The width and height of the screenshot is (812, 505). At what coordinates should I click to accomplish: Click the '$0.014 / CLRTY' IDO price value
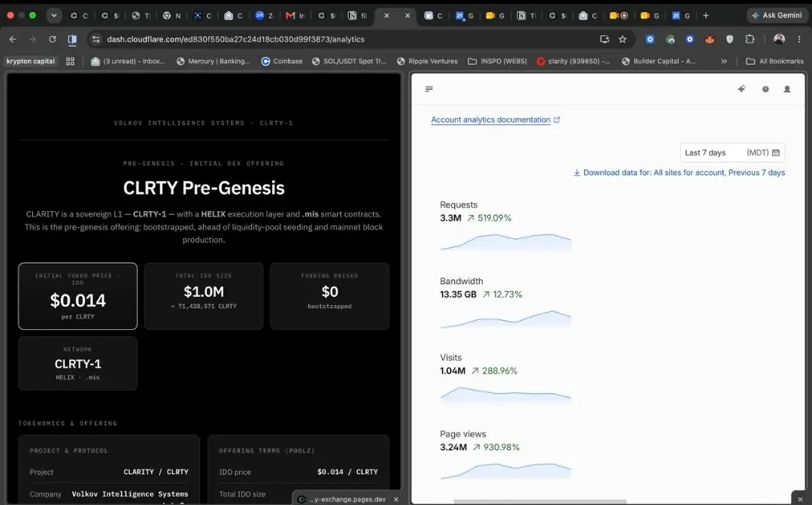coord(347,472)
